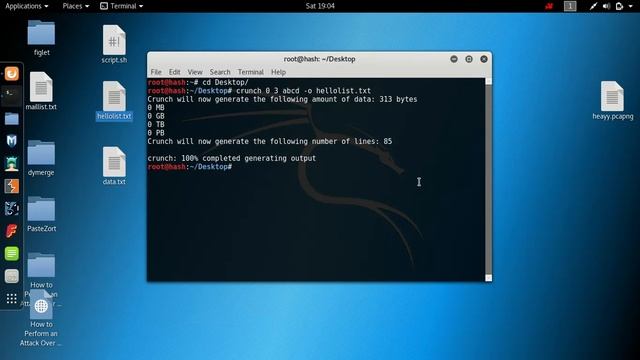640x360 pixels.
Task: Show all applications grid icon
Action: tap(11, 299)
